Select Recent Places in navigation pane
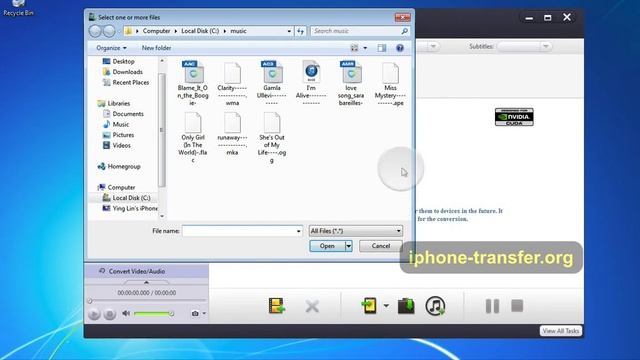Screen dimensions: 640x360 pyautogui.click(x=130, y=82)
